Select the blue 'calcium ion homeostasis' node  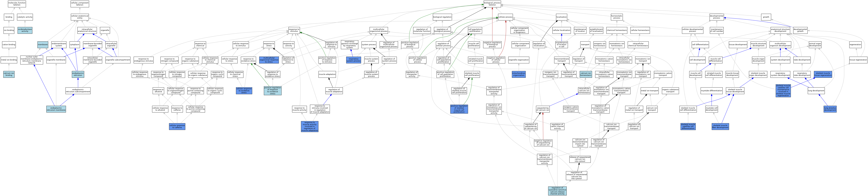tap(586, 74)
